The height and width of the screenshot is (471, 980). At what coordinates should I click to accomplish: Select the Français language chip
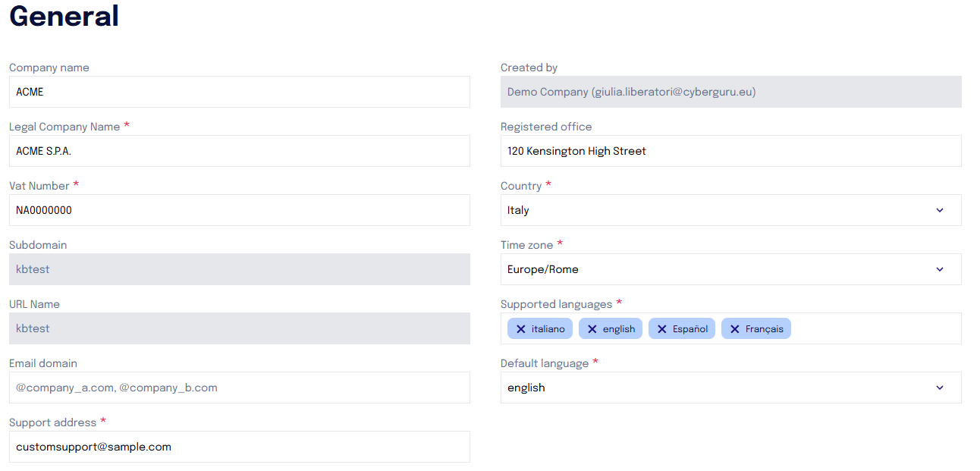click(x=762, y=328)
